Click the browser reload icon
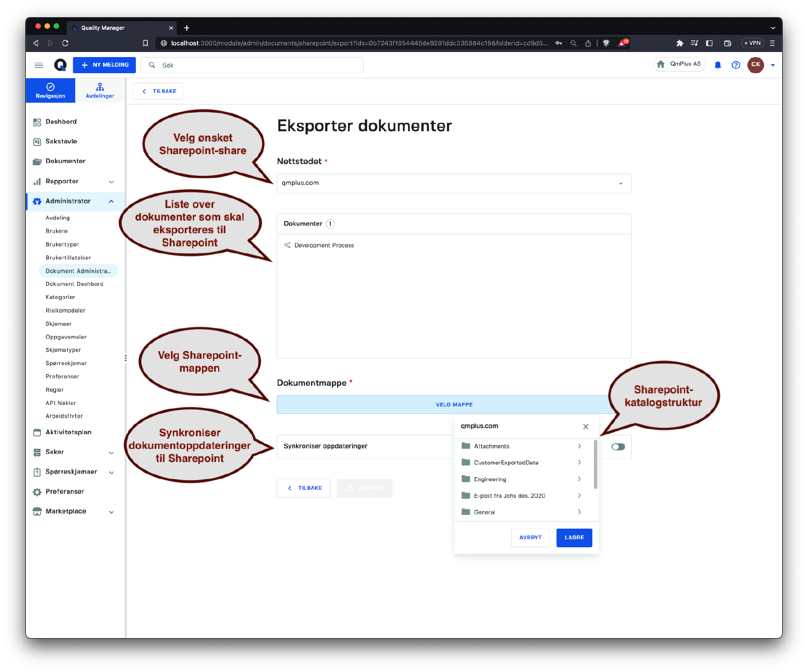 pos(65,43)
